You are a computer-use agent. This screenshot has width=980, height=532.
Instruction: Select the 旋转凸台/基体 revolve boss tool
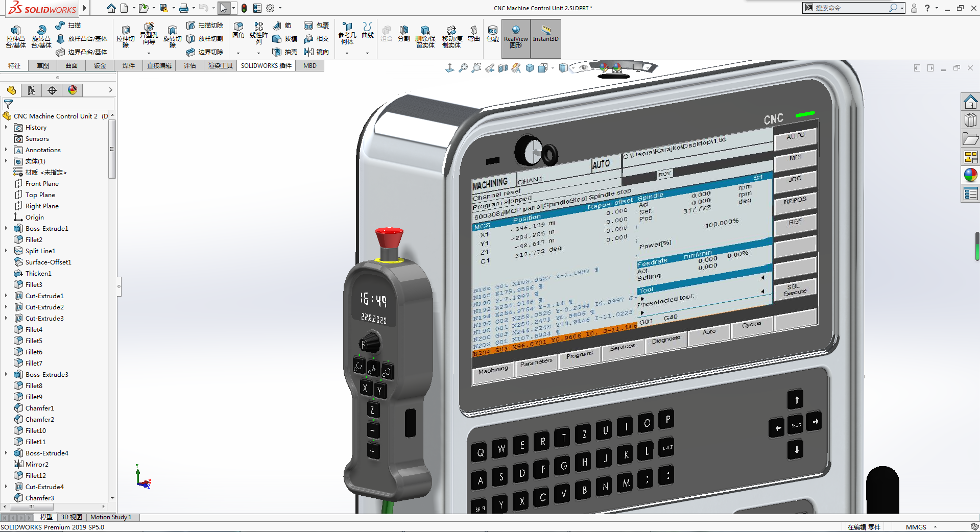(x=41, y=37)
